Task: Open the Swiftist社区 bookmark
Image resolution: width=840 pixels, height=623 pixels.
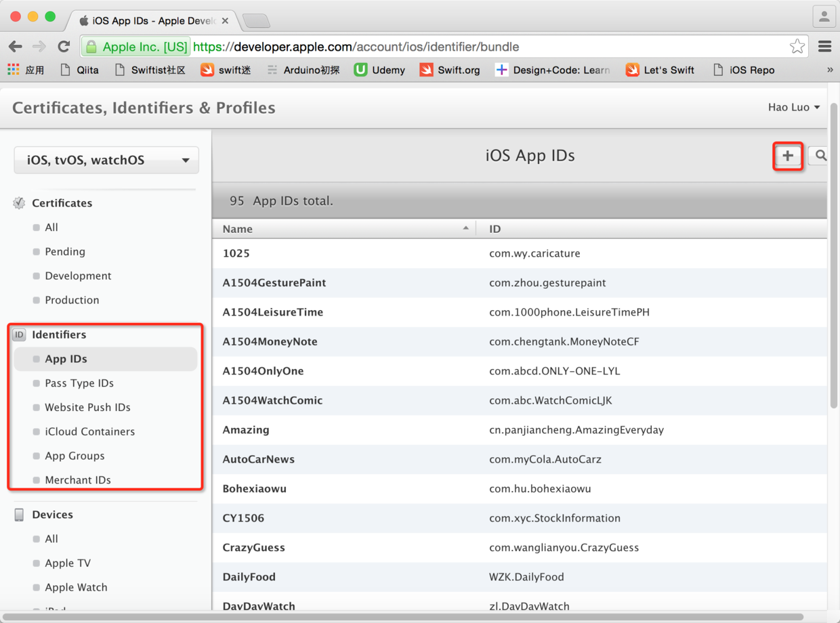Action: tap(150, 70)
